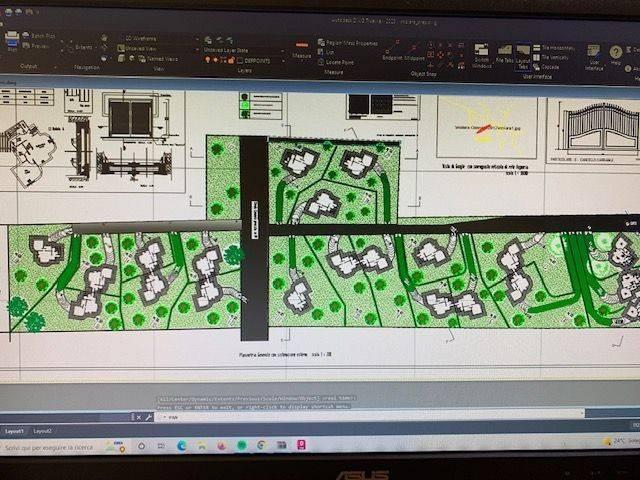
Task: Switch to the Layout2 tab
Action: (43, 431)
